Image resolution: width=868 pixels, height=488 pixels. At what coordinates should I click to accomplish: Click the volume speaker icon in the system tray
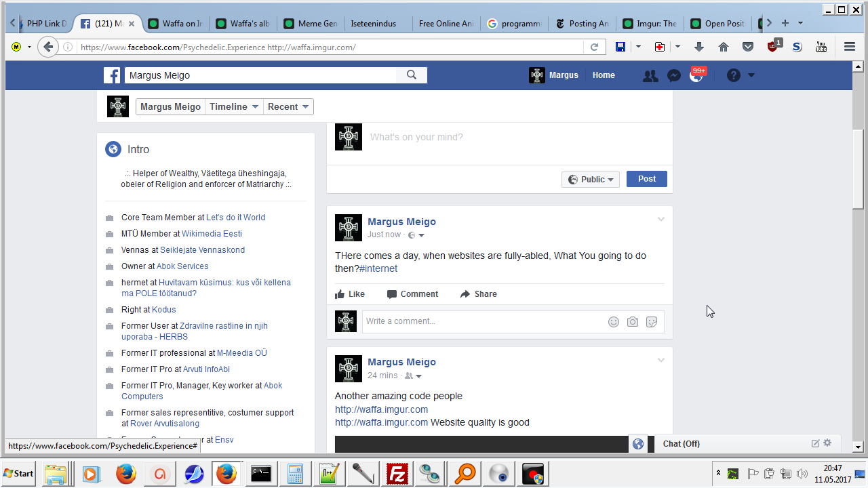click(x=802, y=474)
